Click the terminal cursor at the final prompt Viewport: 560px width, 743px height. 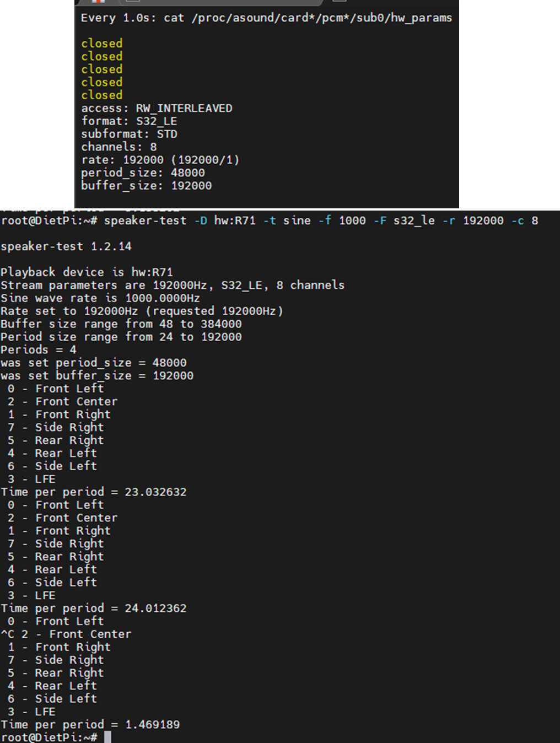(x=107, y=737)
